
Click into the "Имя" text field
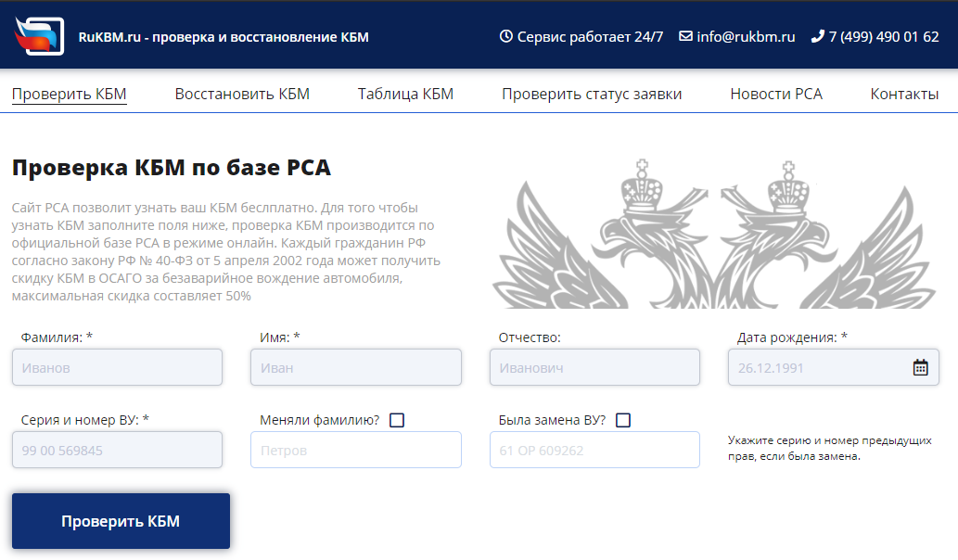click(355, 367)
